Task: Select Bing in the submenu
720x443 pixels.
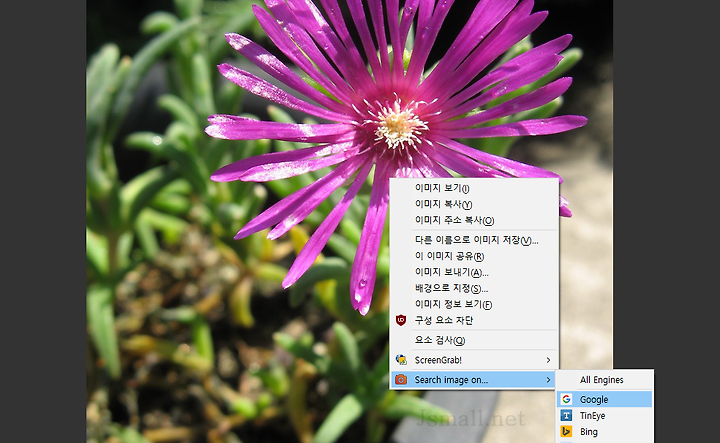Action: [x=605, y=432]
